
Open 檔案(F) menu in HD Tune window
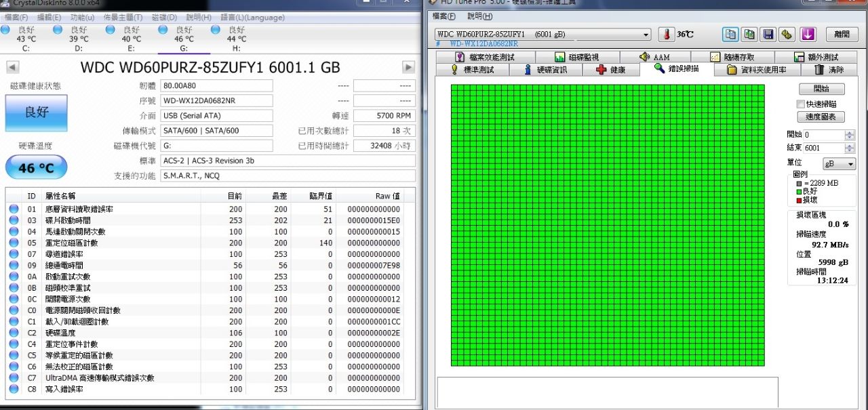click(443, 16)
